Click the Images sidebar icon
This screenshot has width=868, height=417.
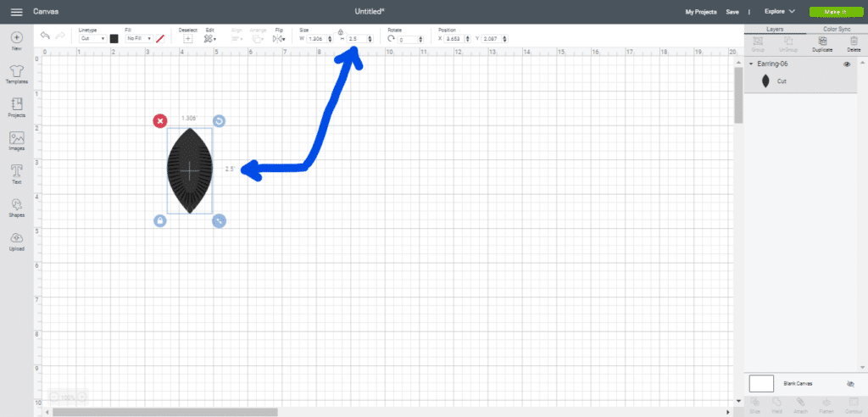point(16,138)
